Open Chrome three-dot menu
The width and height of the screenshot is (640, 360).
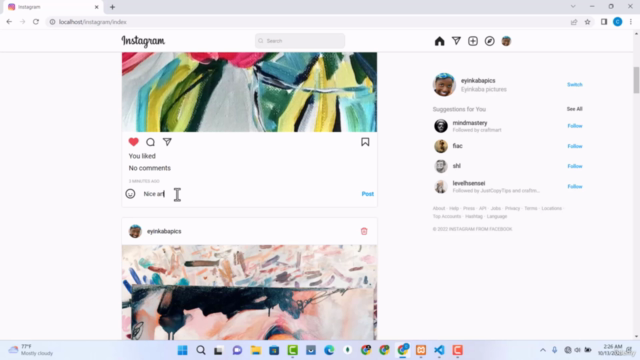[x=631, y=22]
